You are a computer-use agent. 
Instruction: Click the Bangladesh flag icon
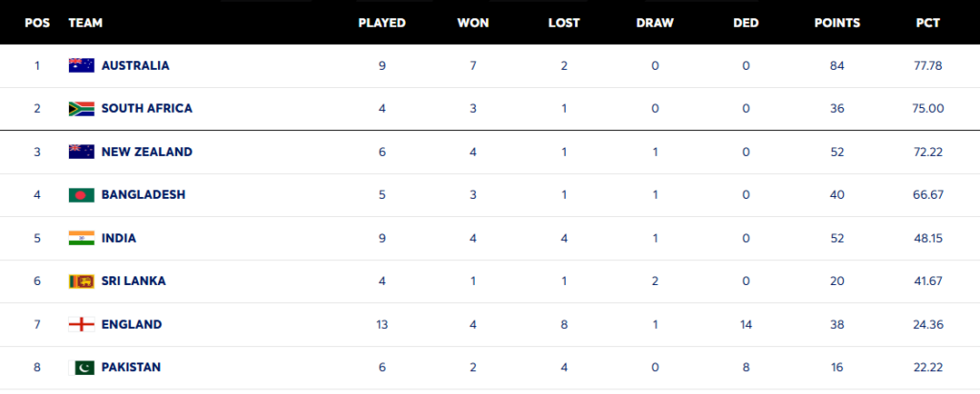pyautogui.click(x=81, y=195)
